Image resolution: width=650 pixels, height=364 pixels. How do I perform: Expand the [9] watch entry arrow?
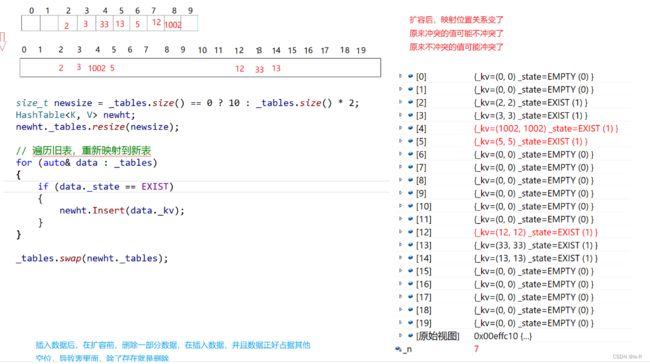click(400, 193)
